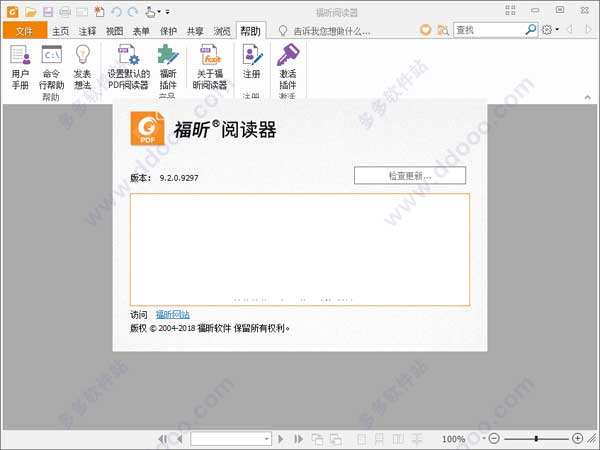Viewport: 600px width, 450px height.
Task: Go to the previous page button
Action: tap(179, 439)
